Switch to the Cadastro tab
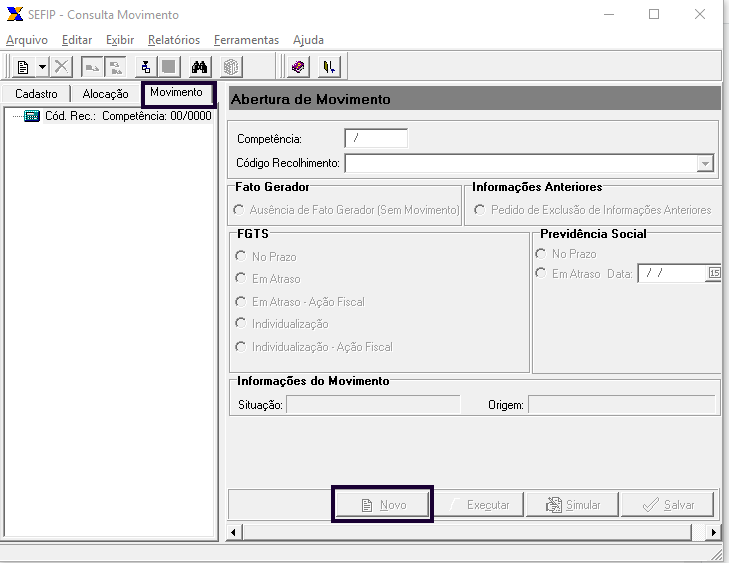This screenshot has width=729, height=563. pyautogui.click(x=36, y=93)
